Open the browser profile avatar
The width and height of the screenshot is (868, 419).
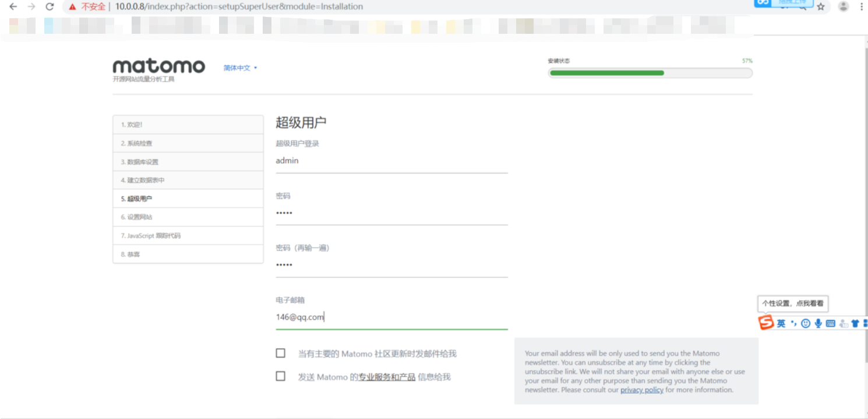click(x=843, y=6)
